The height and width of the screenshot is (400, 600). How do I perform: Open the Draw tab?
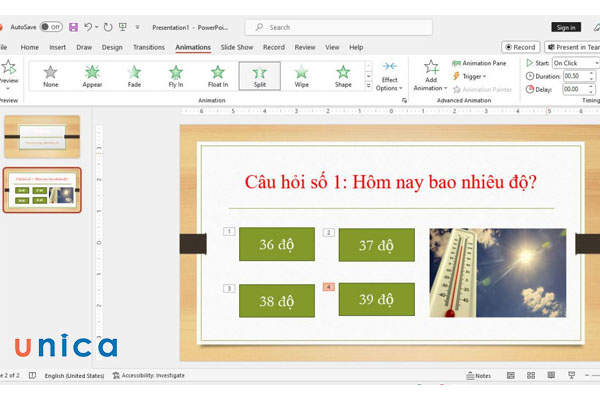click(x=84, y=47)
